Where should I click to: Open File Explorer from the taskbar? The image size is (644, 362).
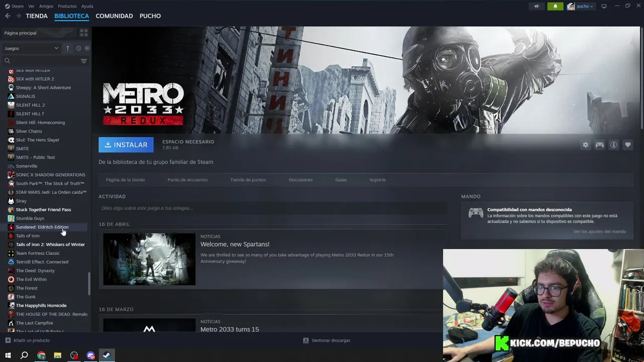pyautogui.click(x=57, y=355)
